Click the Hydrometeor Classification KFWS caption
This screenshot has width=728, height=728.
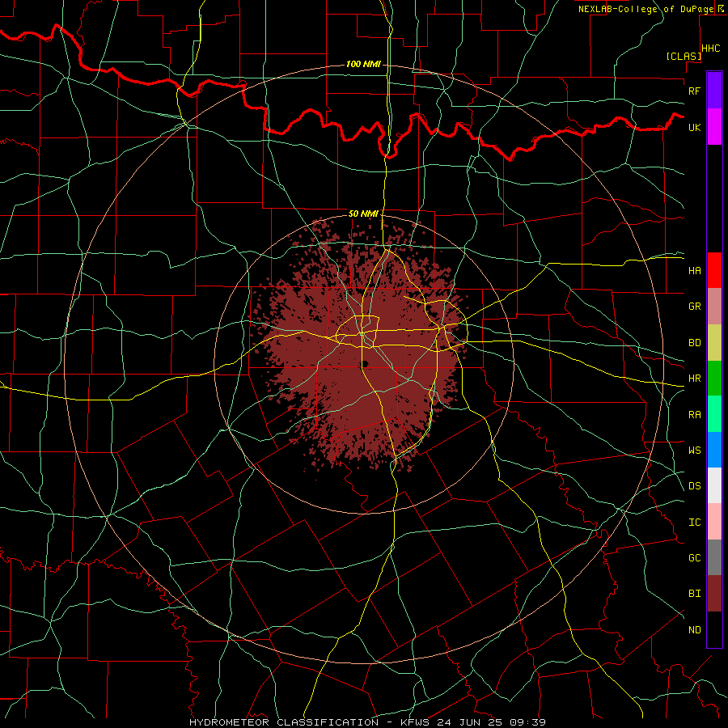(x=367, y=722)
